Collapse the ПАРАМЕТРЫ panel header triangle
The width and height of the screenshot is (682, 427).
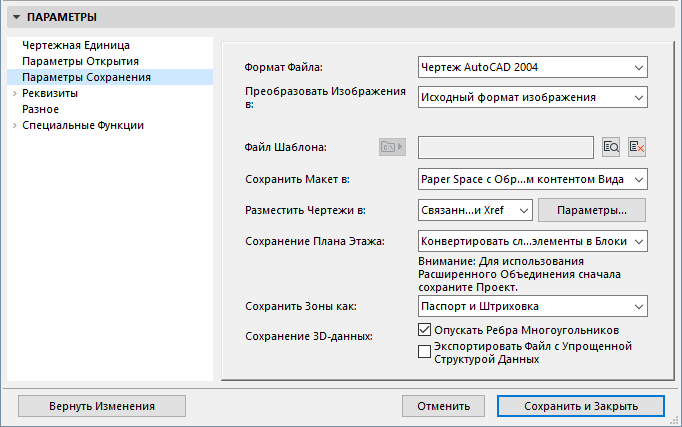point(15,17)
